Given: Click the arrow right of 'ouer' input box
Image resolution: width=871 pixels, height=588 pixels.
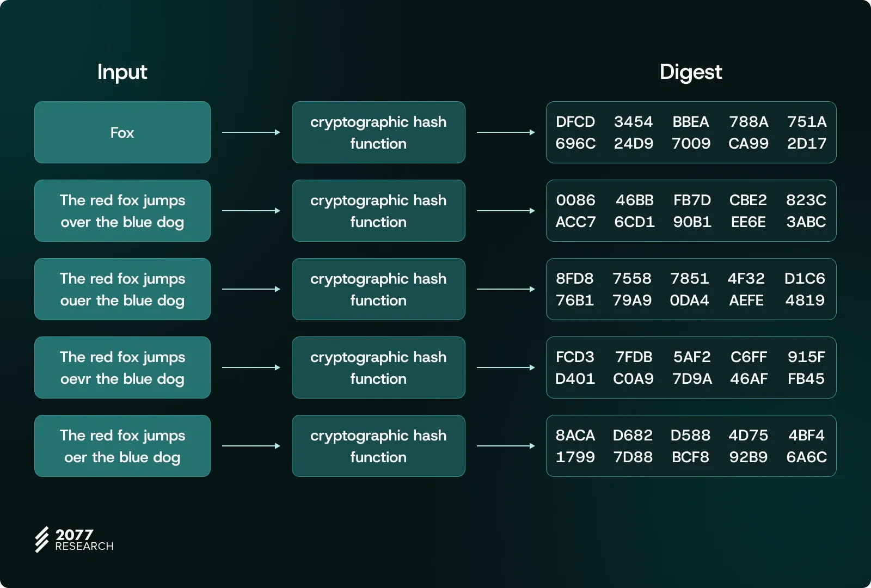Looking at the screenshot, I should tap(251, 289).
